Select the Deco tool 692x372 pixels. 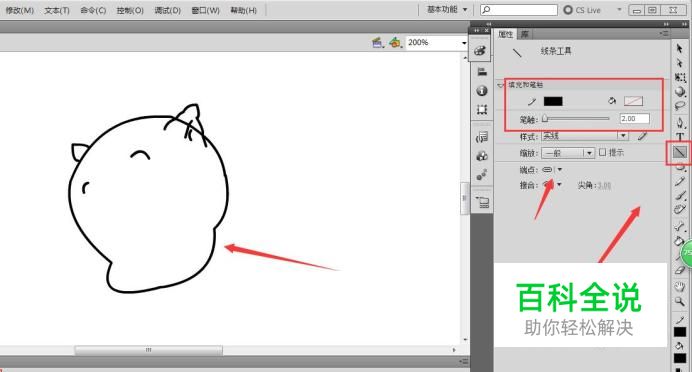click(x=680, y=209)
